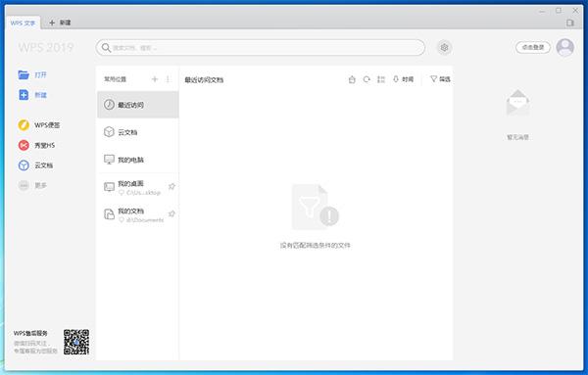
Task: Select 我的电脑 location
Action: pos(138,160)
